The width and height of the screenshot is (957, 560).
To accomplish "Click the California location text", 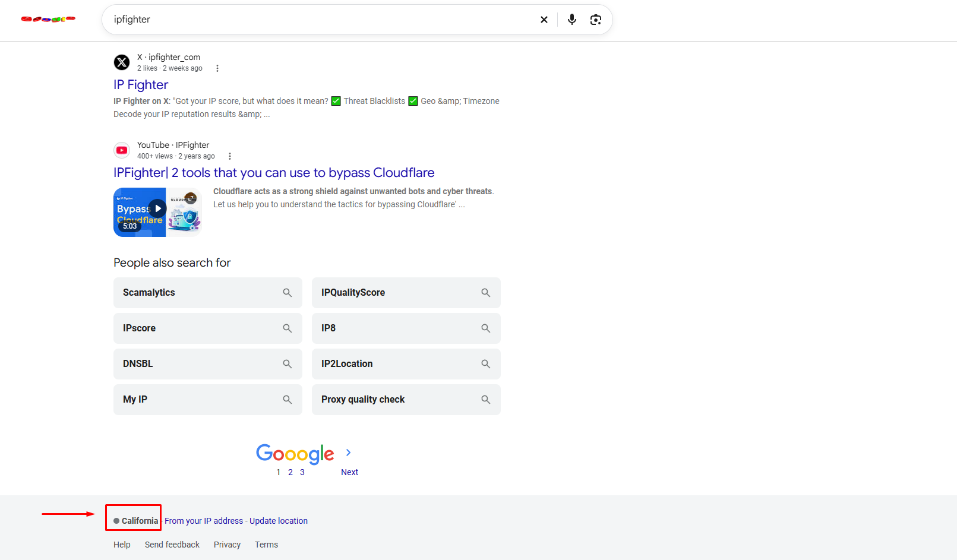I will [x=140, y=521].
